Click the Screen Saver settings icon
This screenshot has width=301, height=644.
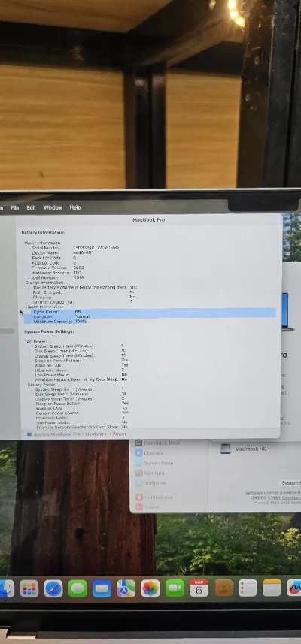[139, 463]
